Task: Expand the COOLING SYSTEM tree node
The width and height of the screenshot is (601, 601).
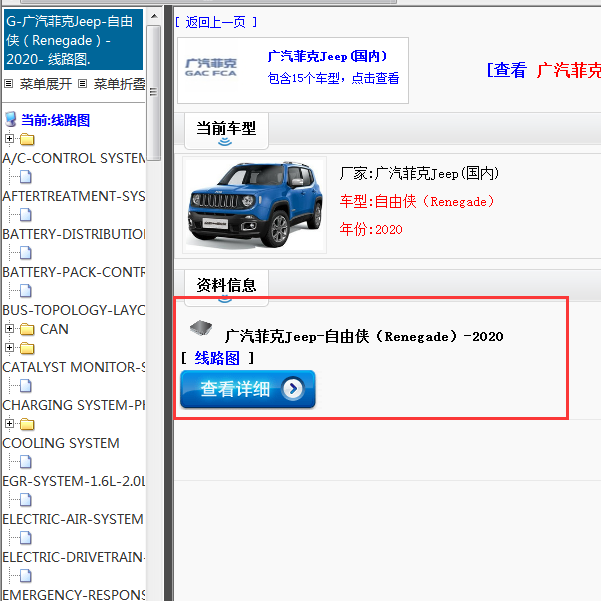Action: click(10, 423)
